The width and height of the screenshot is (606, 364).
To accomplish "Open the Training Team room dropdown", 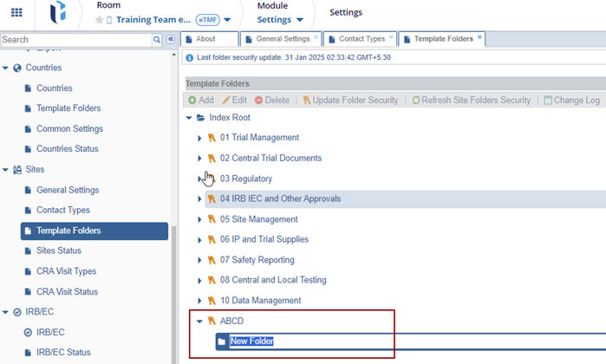I will [227, 20].
